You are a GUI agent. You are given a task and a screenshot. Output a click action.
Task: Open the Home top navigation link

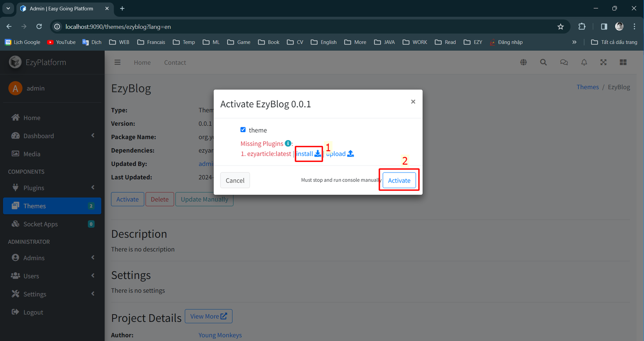[x=142, y=62]
